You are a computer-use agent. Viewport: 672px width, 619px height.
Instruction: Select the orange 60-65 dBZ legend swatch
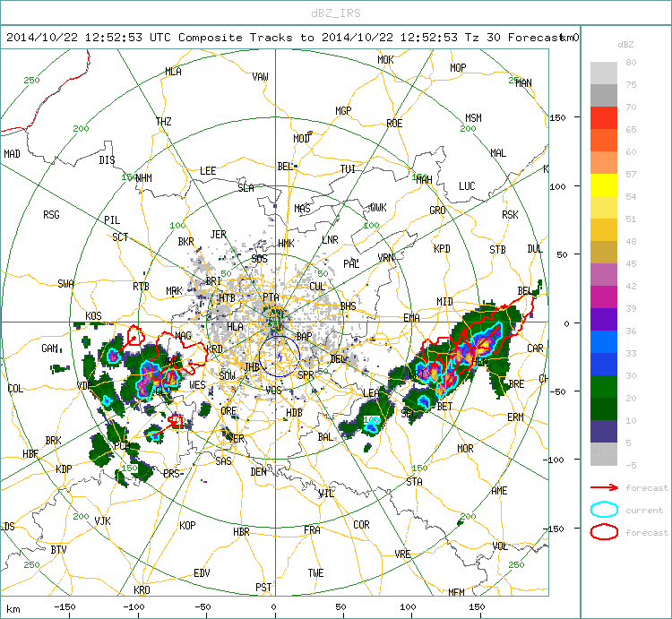[x=604, y=140]
